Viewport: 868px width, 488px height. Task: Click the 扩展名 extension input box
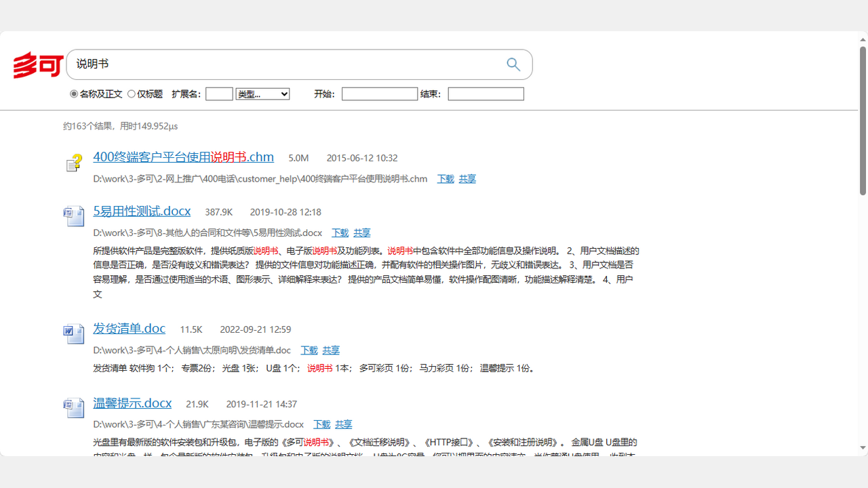[219, 94]
